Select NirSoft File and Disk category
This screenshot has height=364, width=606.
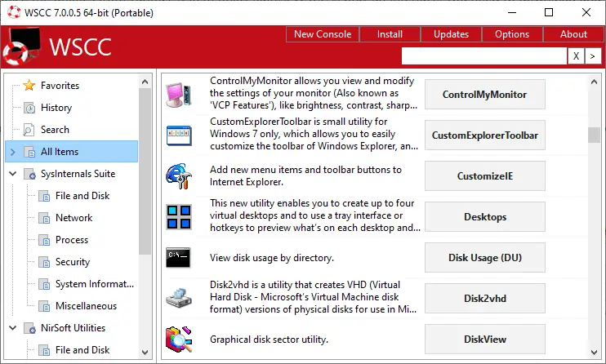(x=82, y=350)
